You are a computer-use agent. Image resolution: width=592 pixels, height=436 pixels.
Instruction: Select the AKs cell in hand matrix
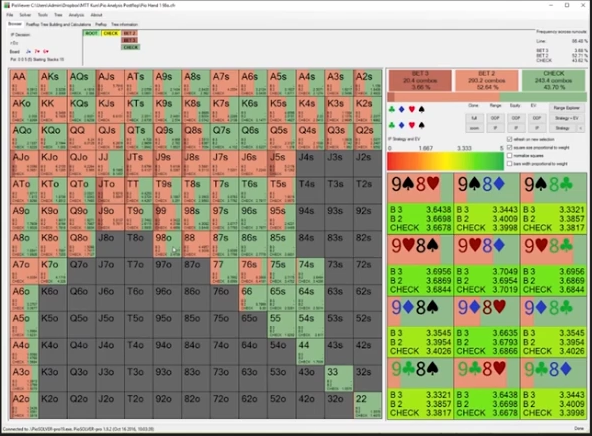tap(53, 83)
